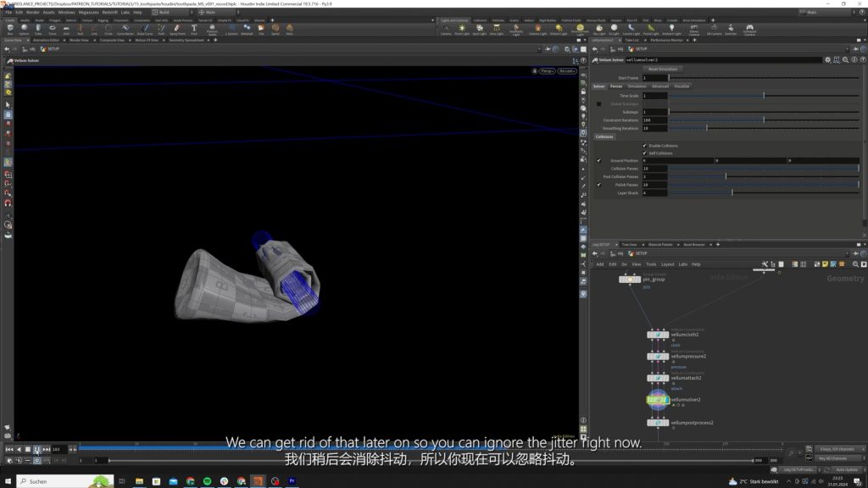Open the Render menu
This screenshot has width=868, height=488.
coord(33,12)
